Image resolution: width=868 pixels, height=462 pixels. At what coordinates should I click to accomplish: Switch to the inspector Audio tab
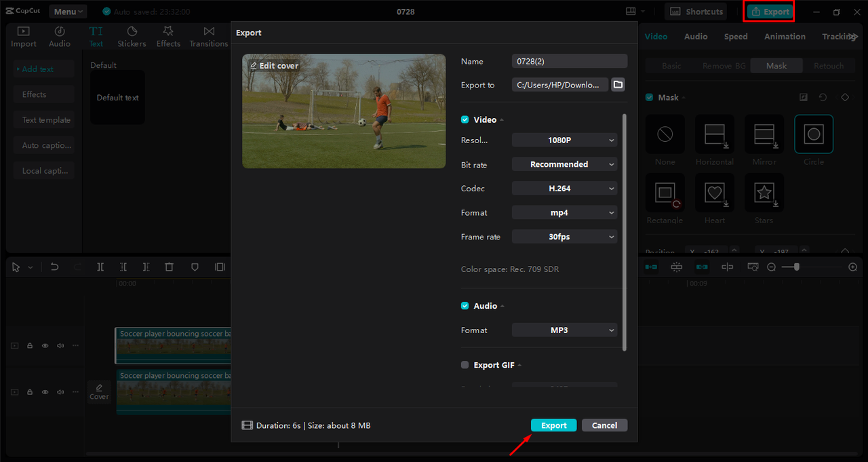click(696, 37)
